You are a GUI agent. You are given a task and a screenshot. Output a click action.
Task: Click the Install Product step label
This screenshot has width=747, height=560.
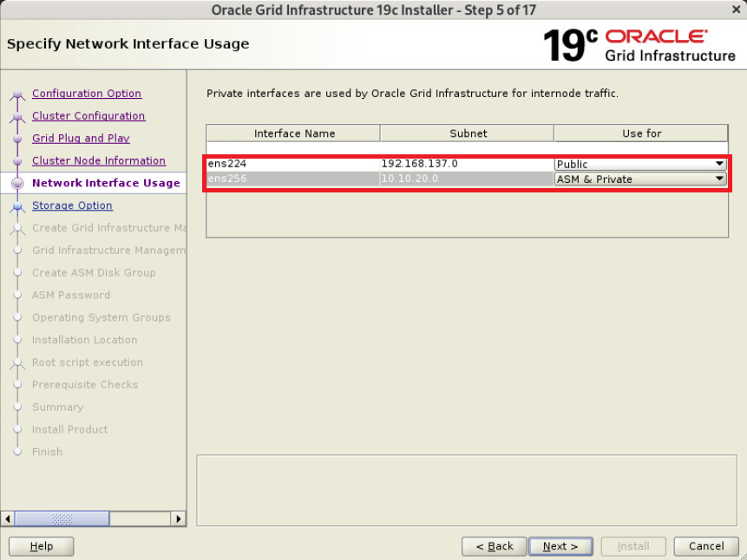point(69,429)
